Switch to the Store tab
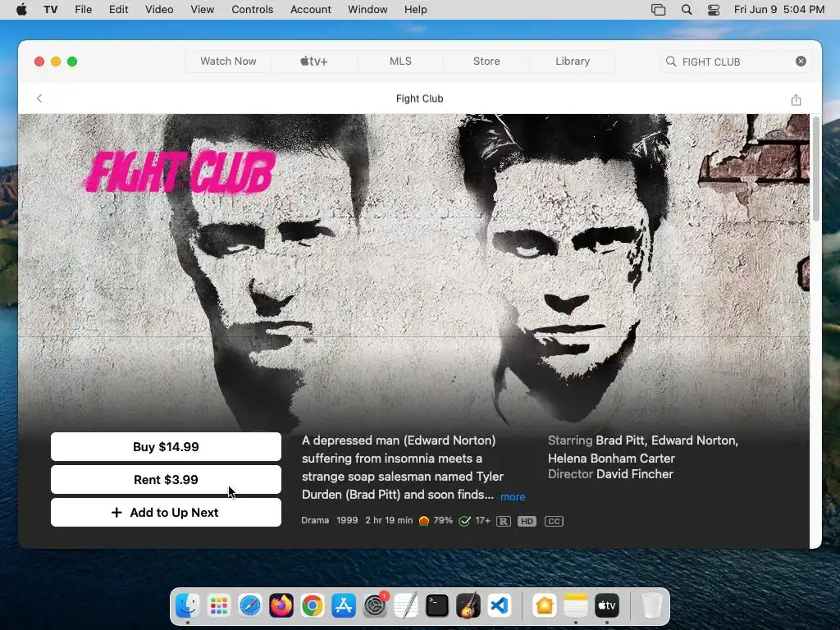The height and width of the screenshot is (630, 840). 486,61
